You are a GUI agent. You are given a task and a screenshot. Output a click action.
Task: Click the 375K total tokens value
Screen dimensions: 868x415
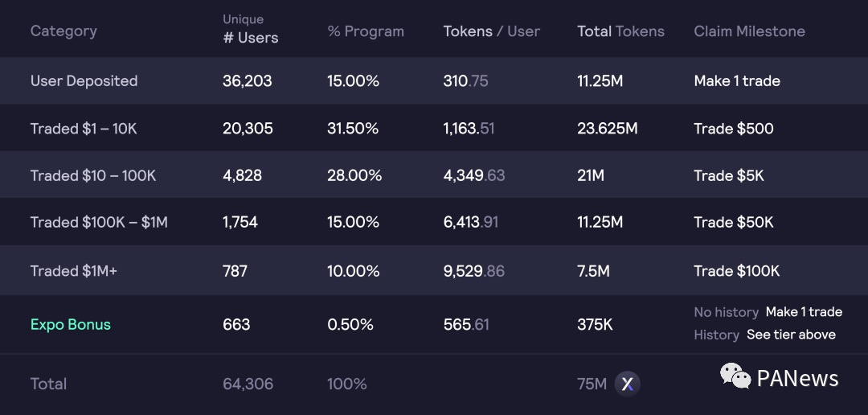point(595,325)
